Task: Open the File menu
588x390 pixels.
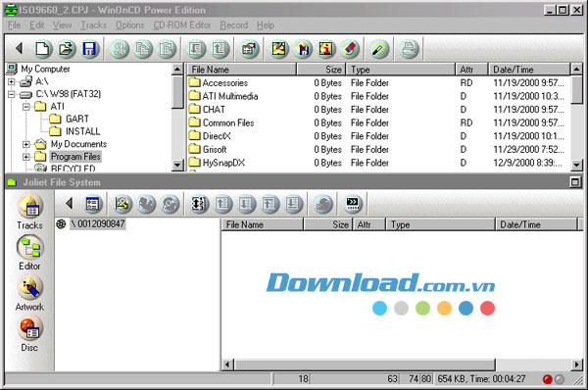Action: (15, 25)
